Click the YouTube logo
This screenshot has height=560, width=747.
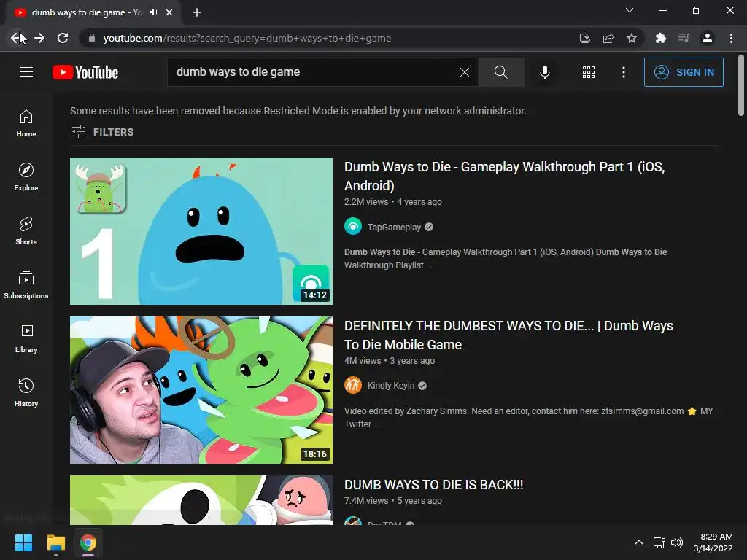click(x=85, y=72)
